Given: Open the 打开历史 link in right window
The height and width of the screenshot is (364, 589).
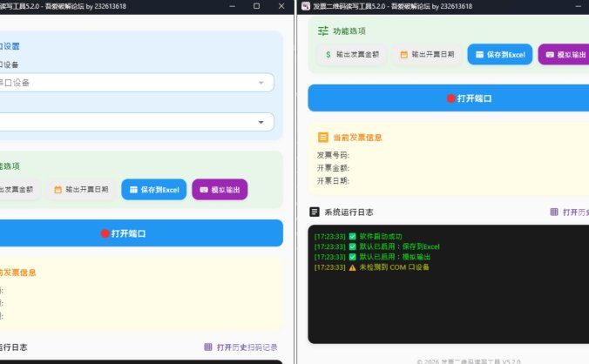Looking at the screenshot, I should tap(570, 212).
